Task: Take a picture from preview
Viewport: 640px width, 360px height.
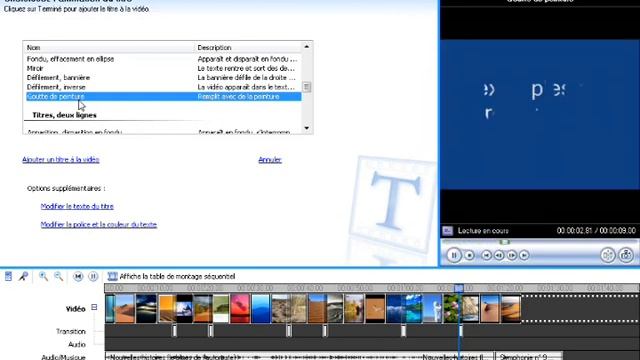Action: (x=626, y=255)
